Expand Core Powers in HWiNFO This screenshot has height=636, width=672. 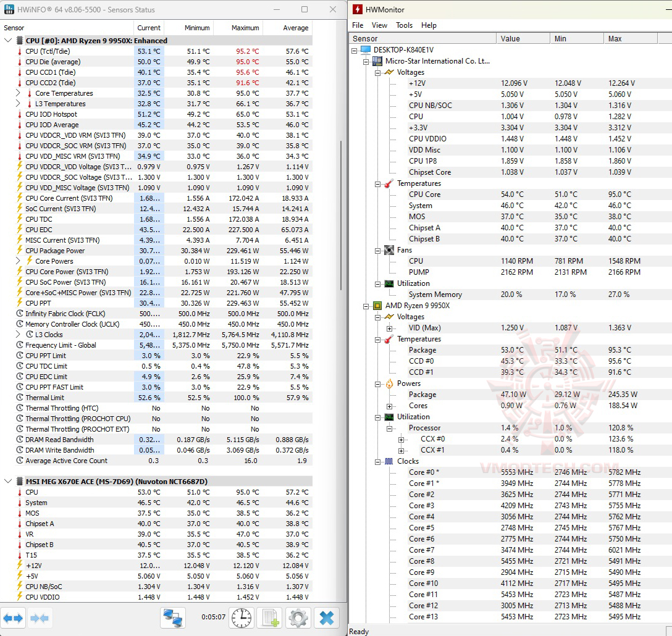pos(17,261)
